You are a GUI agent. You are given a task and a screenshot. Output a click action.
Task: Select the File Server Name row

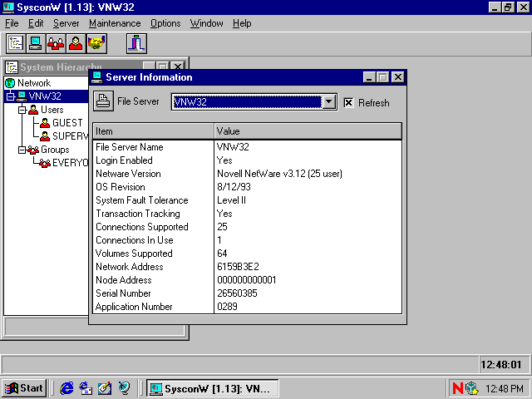click(247, 147)
